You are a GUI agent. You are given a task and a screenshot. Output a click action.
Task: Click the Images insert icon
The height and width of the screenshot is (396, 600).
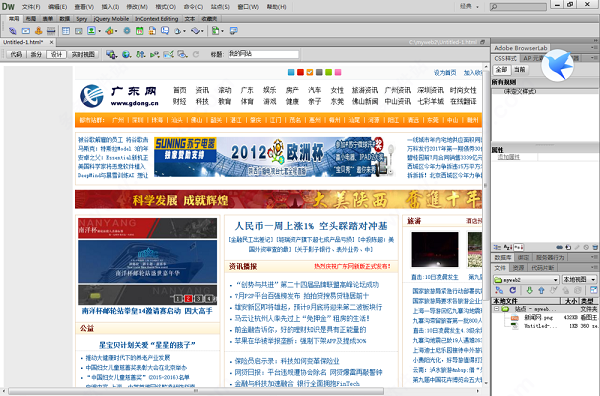point(91,31)
